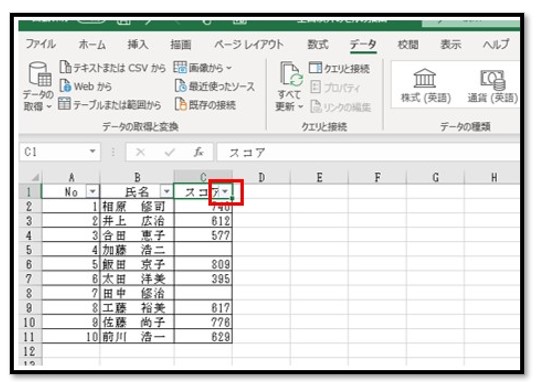Select column D header
This screenshot has width=538, height=382.
pyautogui.click(x=261, y=177)
